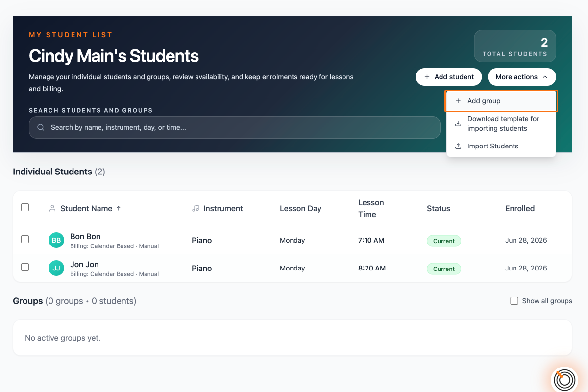Click the Current status badge for Jon Jon
The image size is (588, 392).
click(x=444, y=269)
